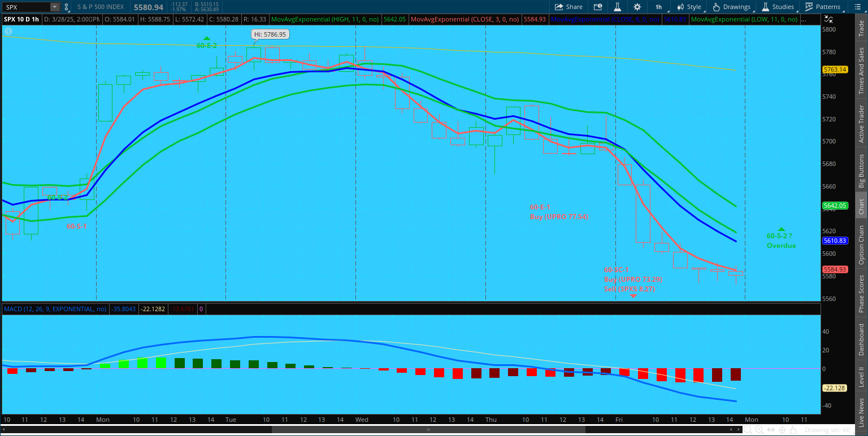Open the SPX symbol dropdown arrow
868x436 pixels.
click(x=54, y=7)
